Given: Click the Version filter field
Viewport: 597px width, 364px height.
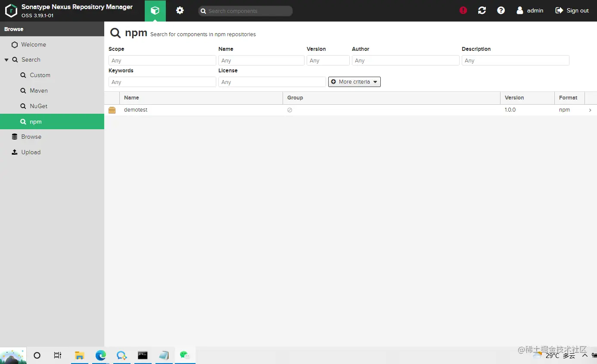Looking at the screenshot, I should tap(328, 60).
